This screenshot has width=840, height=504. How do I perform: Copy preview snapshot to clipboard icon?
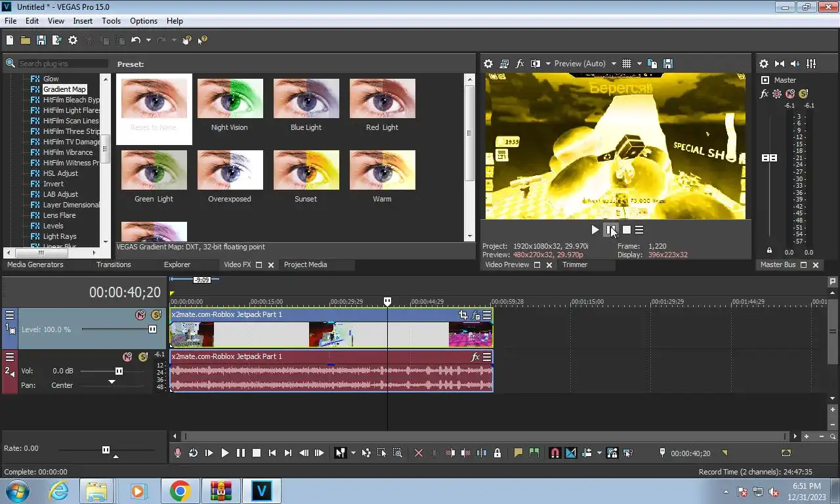652,64
